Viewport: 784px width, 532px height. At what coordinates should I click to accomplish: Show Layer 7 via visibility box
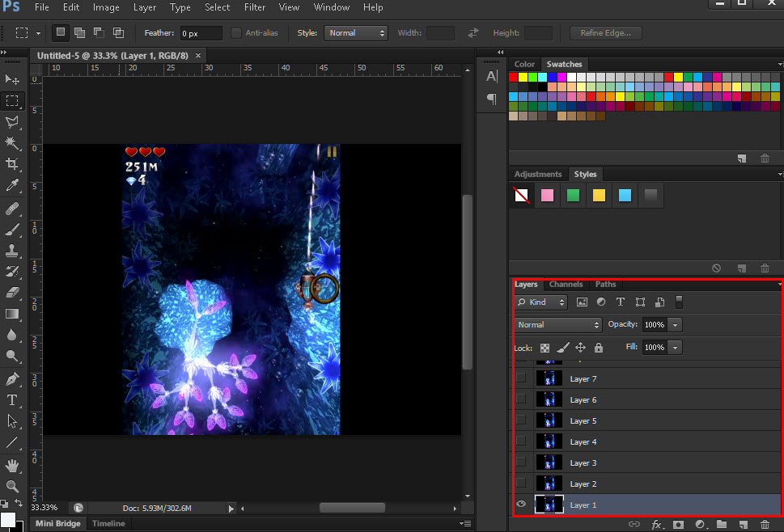pyautogui.click(x=521, y=378)
